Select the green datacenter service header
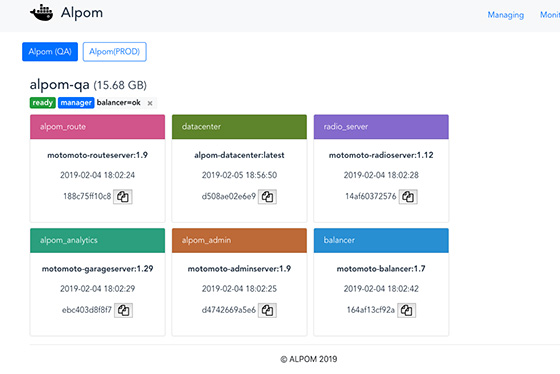Image resolution: width=560 pixels, height=374 pixels. click(x=239, y=127)
